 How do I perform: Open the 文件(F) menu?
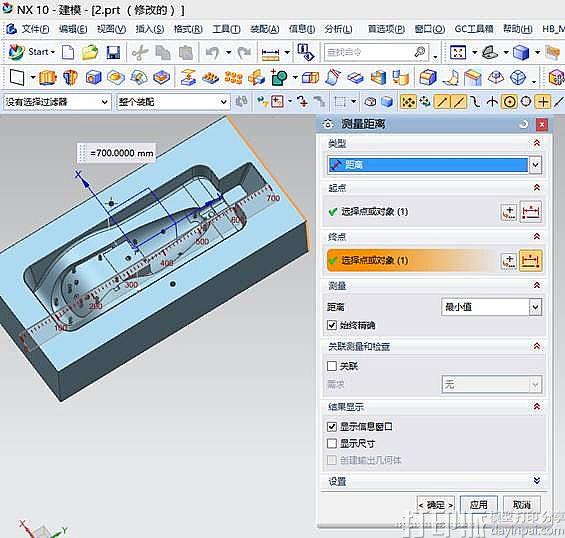tap(35, 29)
